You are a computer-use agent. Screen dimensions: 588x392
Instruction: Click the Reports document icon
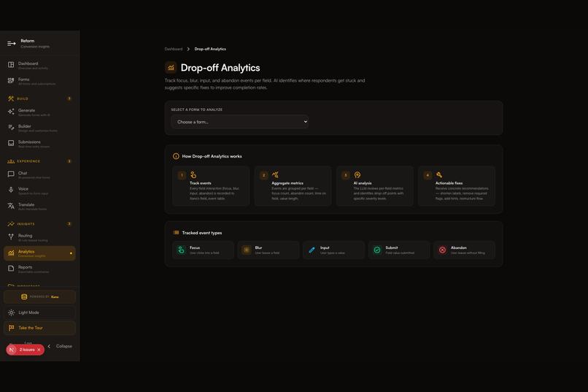pos(11,269)
